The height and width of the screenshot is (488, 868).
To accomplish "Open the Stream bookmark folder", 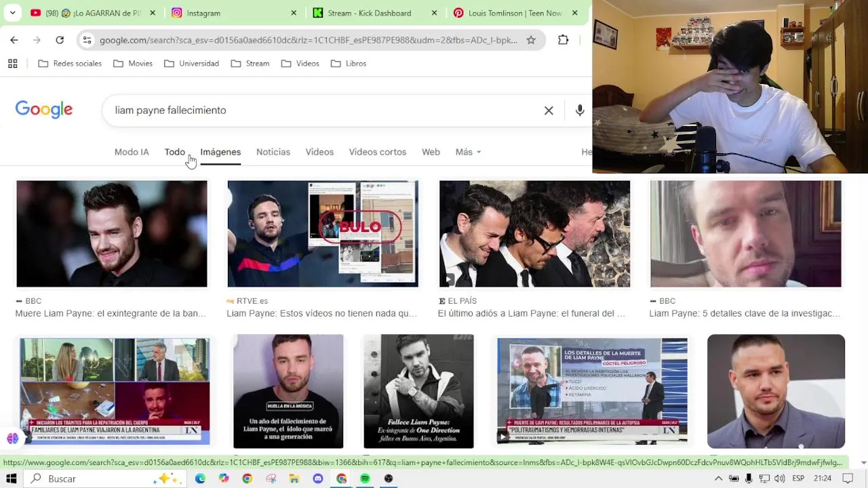I will pos(250,64).
